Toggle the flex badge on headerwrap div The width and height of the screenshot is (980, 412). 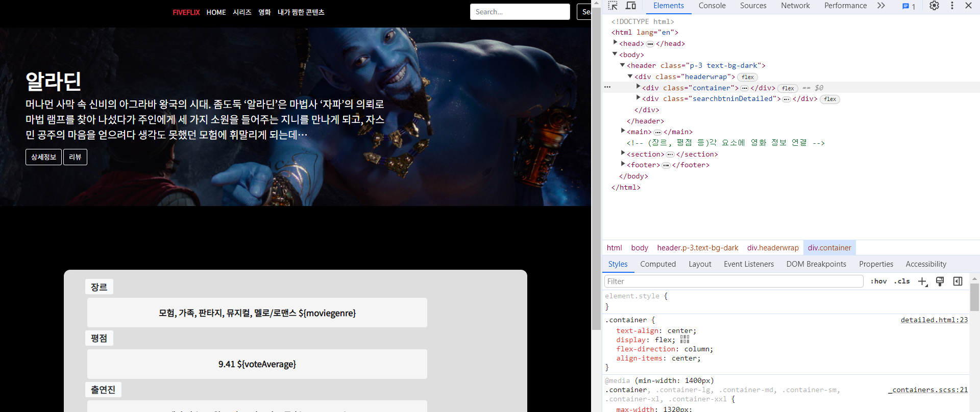point(748,77)
